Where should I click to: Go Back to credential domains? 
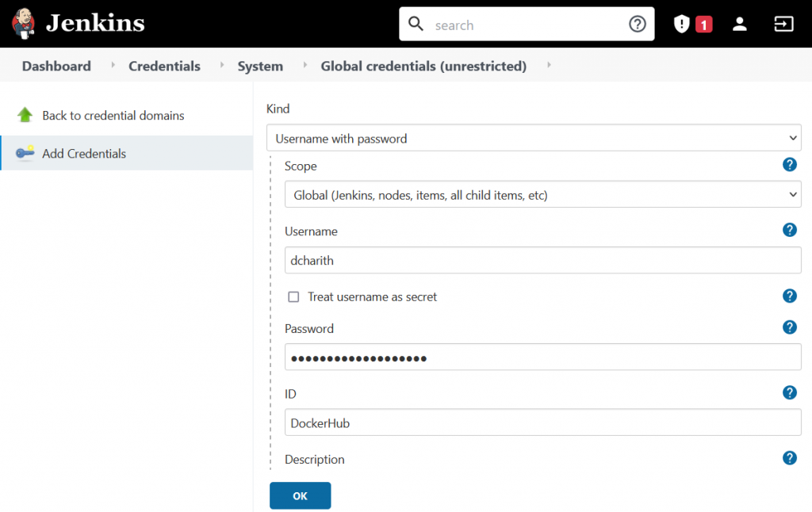(x=113, y=116)
